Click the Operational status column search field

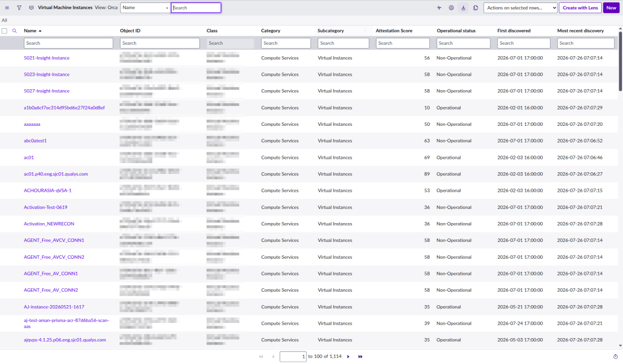coord(463,43)
